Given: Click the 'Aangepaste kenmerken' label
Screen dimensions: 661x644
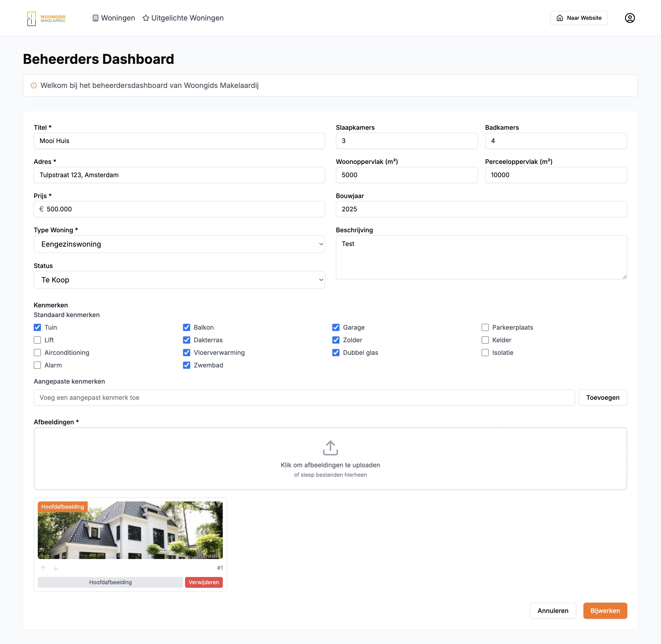Looking at the screenshot, I should [69, 382].
